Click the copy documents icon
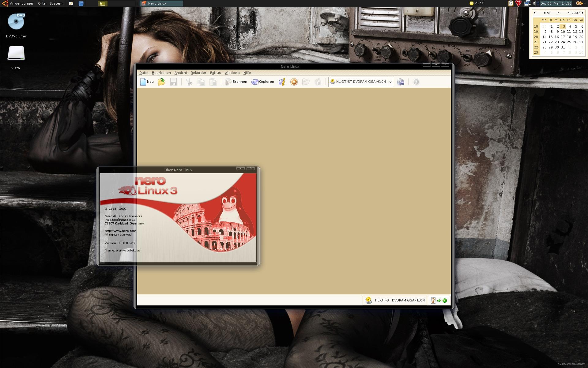Screen dimensions: 588x368 pos(201,82)
